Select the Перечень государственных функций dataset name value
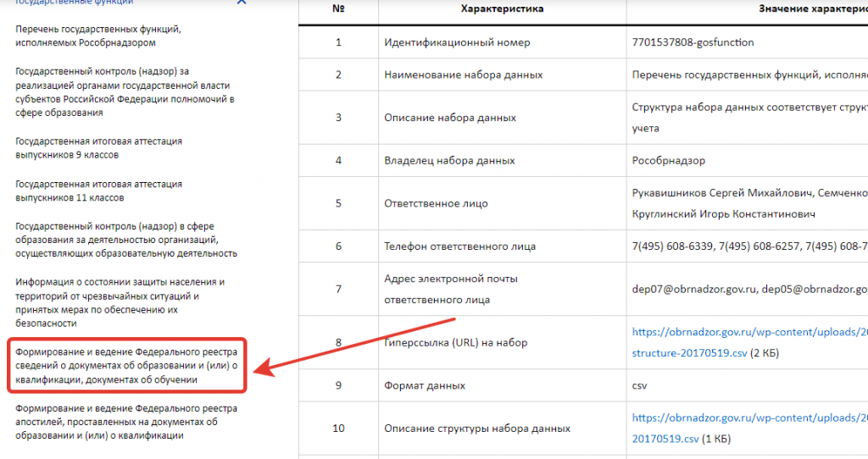The image size is (868, 459). 749,75
